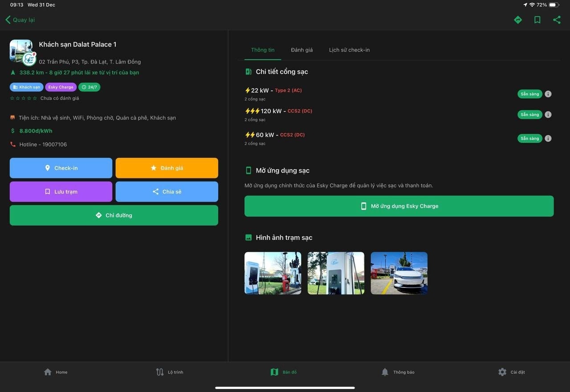Call the Hotline 19007106 number

click(43, 145)
